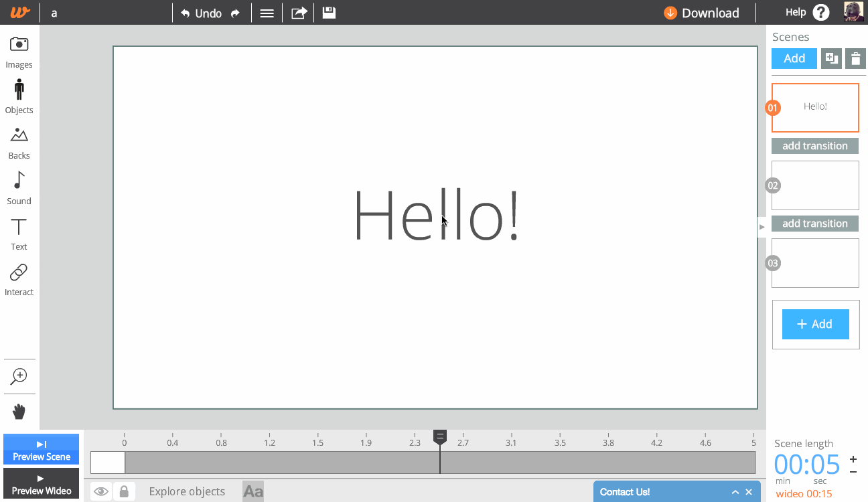Increase scene length with plus
Image resolution: width=868 pixels, height=502 pixels.
coord(853,459)
